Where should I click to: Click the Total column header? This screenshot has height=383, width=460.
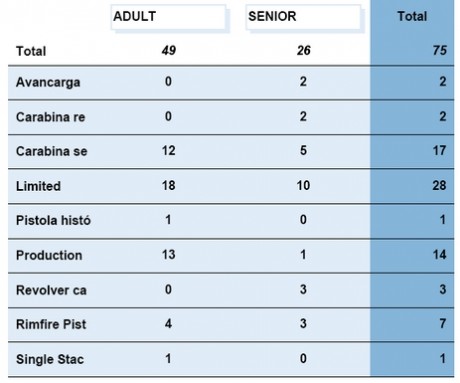coord(412,16)
